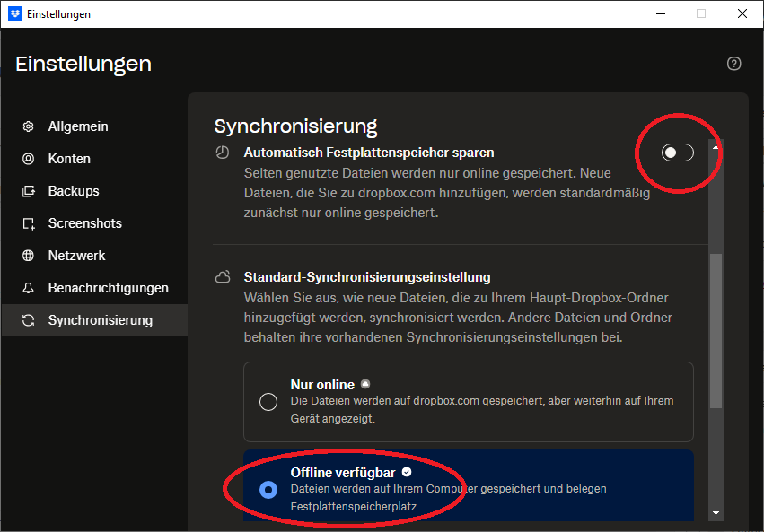764x532 pixels.
Task: Select the Offline verfügbar radio button
Action: tap(268, 489)
